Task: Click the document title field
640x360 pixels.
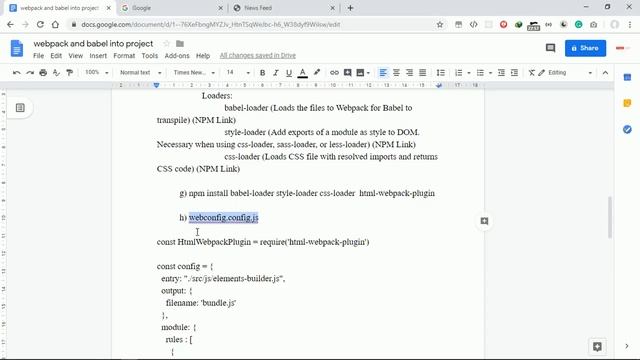Action: tap(93, 43)
